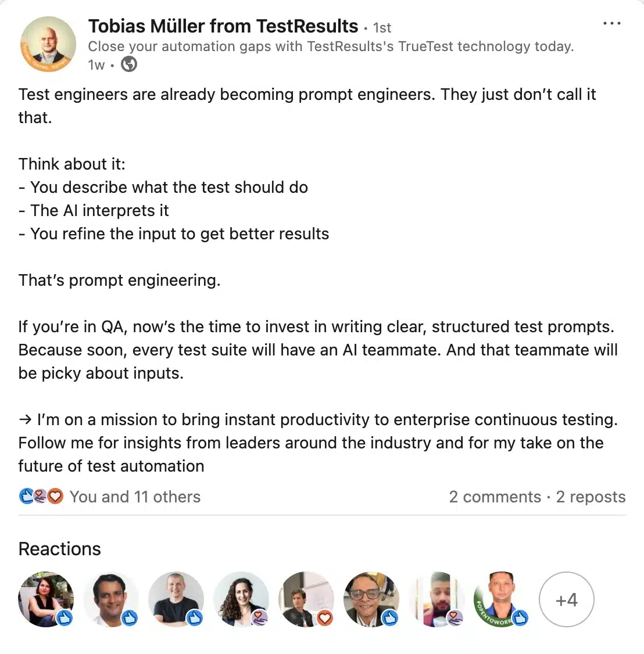Expand remaining reactors with the +4 button
Viewport: 644px width, 654px height.
click(x=567, y=599)
